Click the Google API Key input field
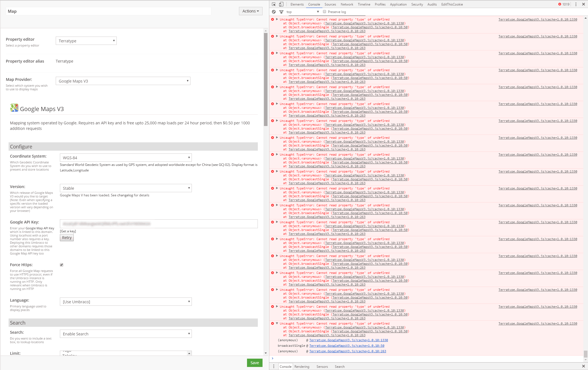Image resolution: width=588 pixels, height=370 pixels. pos(159,224)
